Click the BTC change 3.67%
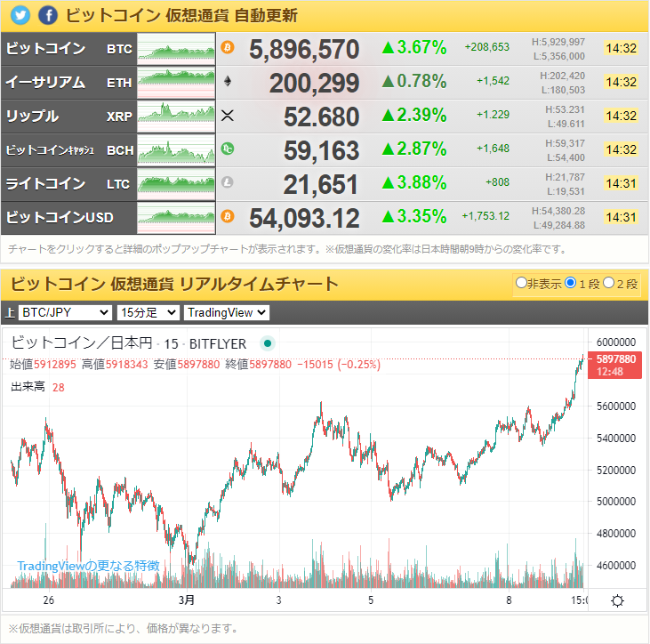The width and height of the screenshot is (650, 644). pos(414,47)
